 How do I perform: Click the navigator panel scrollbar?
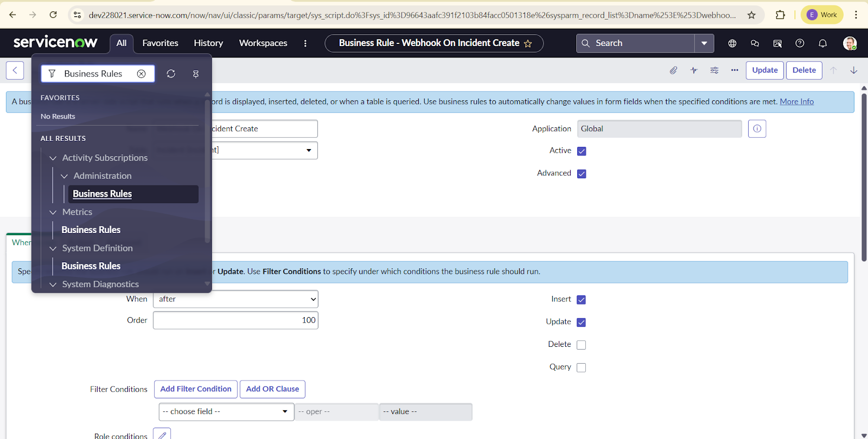tap(207, 171)
